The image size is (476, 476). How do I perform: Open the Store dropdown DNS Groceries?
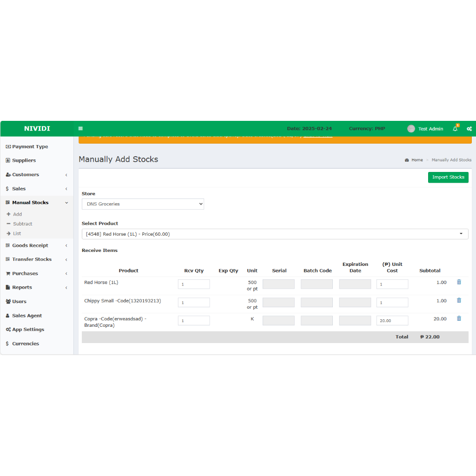[143, 204]
